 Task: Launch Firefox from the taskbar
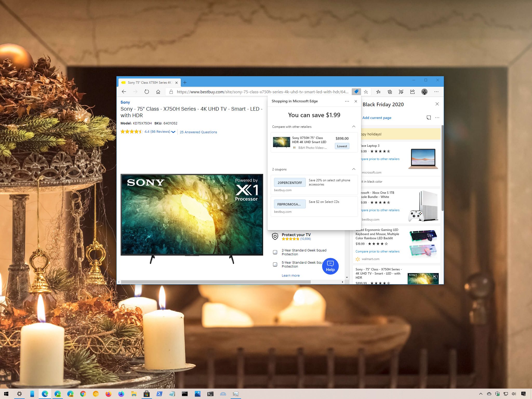click(x=108, y=394)
